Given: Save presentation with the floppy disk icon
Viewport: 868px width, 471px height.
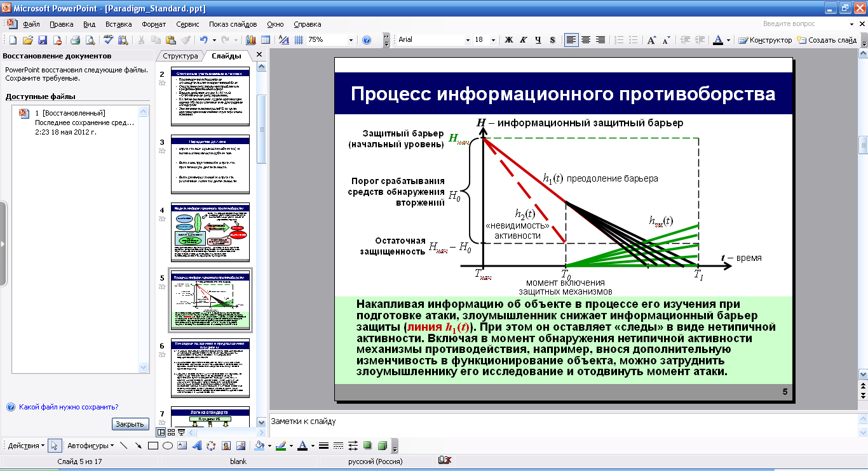Looking at the screenshot, I should coord(43,40).
